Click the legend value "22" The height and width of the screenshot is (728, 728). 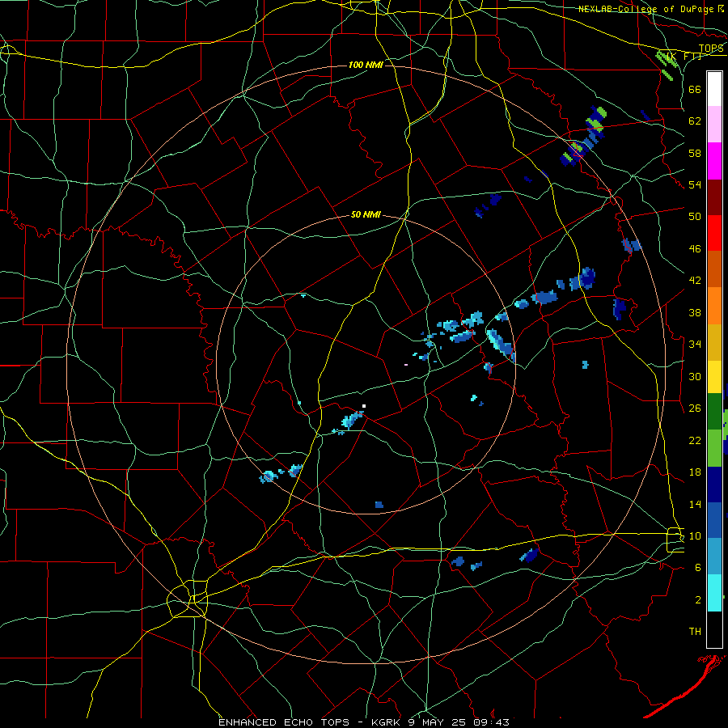[x=695, y=440]
